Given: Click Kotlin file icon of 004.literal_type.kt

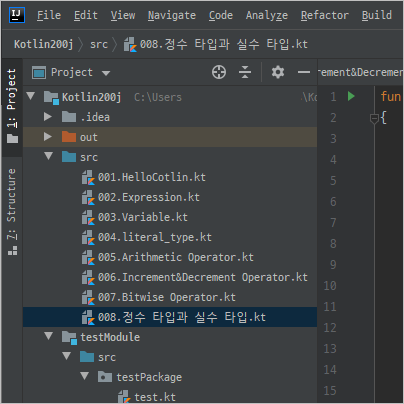Looking at the screenshot, I should (88, 237).
